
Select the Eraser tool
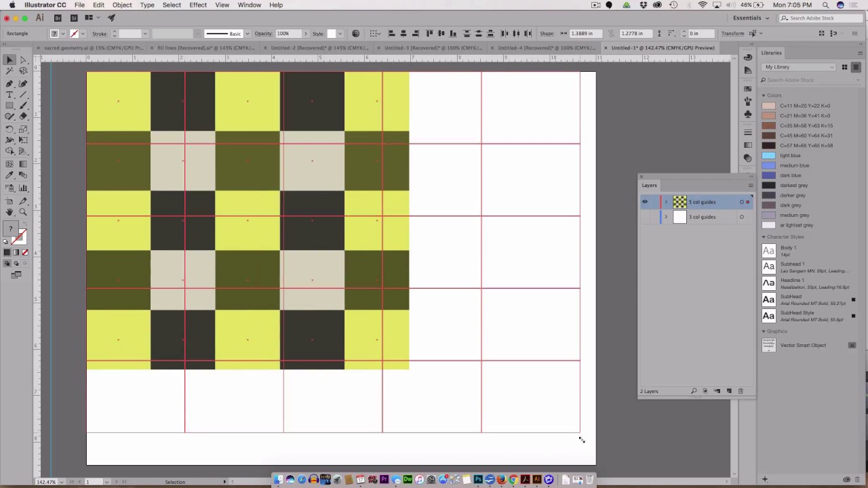tap(22, 117)
